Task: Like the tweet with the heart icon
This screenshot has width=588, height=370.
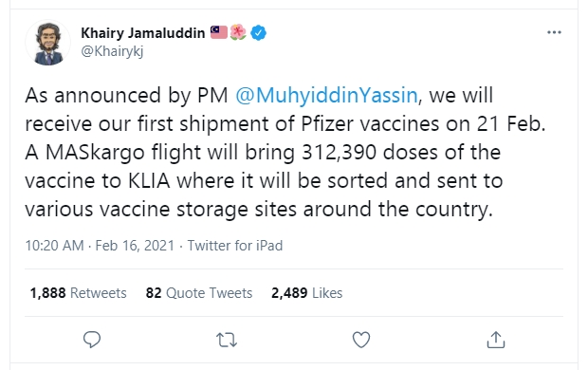Action: 361,340
